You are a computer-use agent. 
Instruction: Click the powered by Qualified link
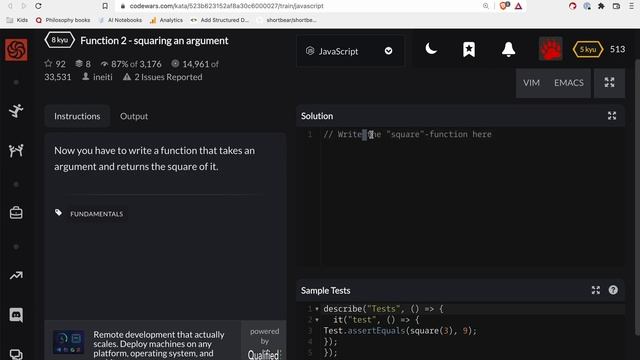click(264, 342)
